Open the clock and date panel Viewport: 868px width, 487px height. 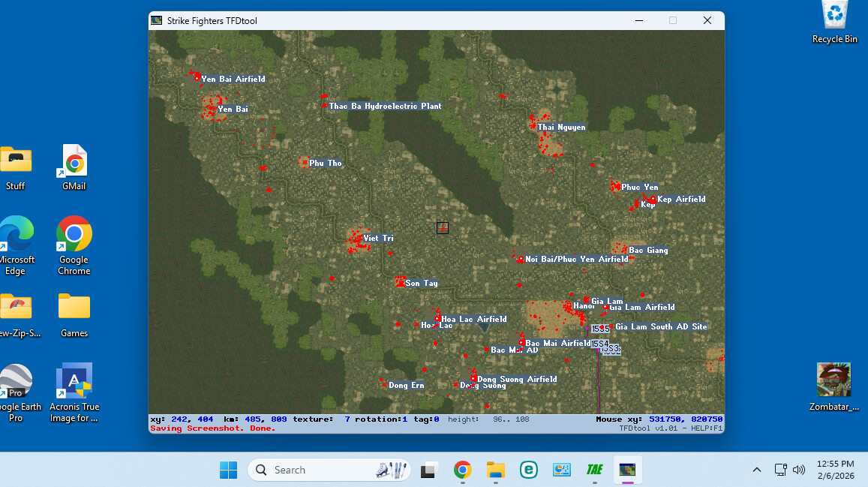[835, 470]
